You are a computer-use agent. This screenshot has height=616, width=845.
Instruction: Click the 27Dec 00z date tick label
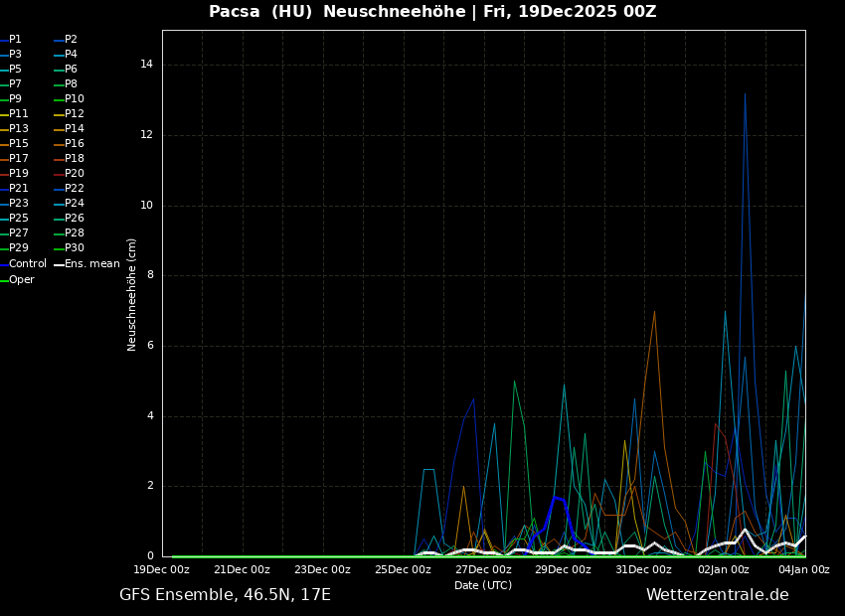pyautogui.click(x=483, y=570)
